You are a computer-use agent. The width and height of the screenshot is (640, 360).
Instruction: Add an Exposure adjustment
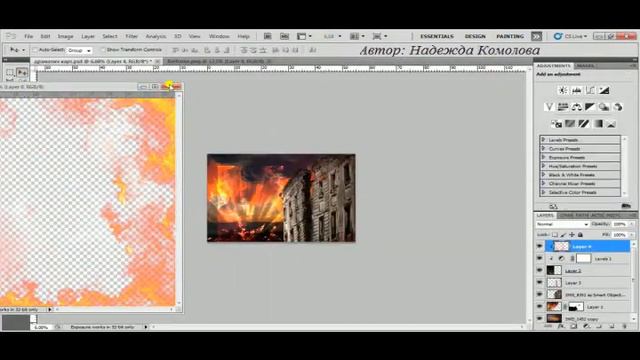(604, 90)
